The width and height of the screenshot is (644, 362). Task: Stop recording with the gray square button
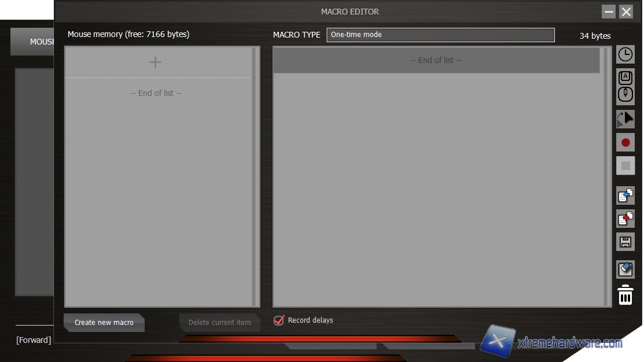coord(625,165)
